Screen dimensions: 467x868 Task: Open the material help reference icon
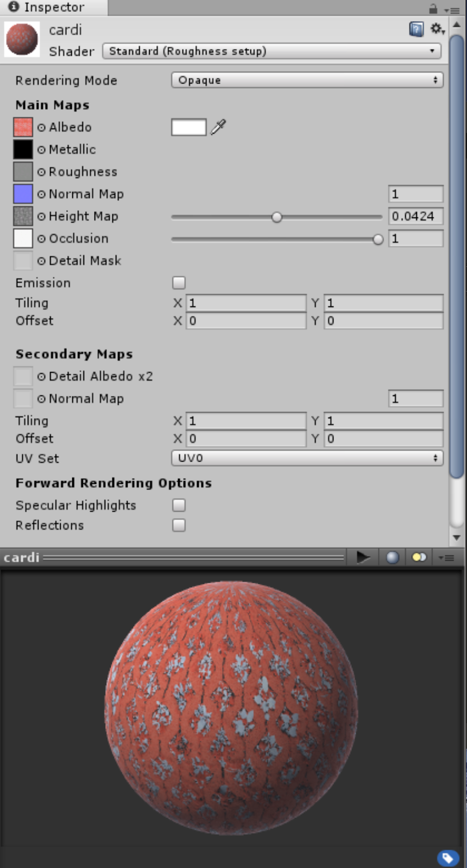click(x=416, y=29)
